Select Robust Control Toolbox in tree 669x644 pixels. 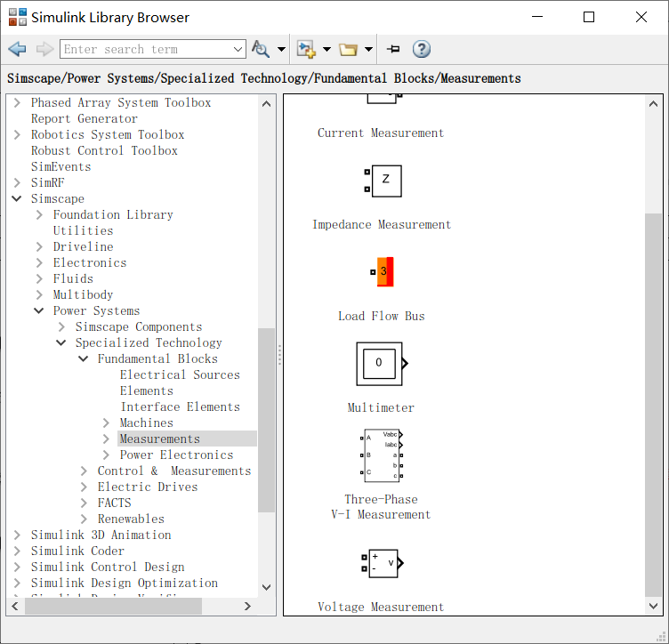point(104,151)
